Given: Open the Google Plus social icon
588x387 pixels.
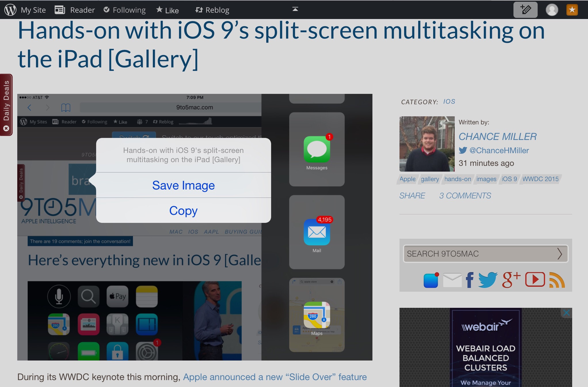Looking at the screenshot, I should [511, 280].
